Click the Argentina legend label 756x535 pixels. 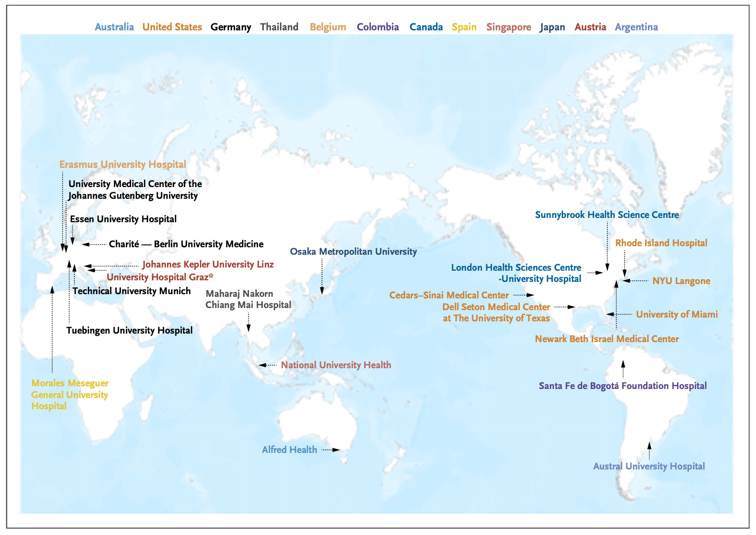click(x=637, y=27)
